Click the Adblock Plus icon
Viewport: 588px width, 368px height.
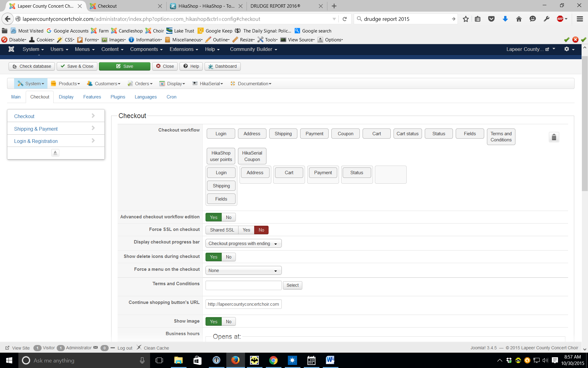(560, 19)
